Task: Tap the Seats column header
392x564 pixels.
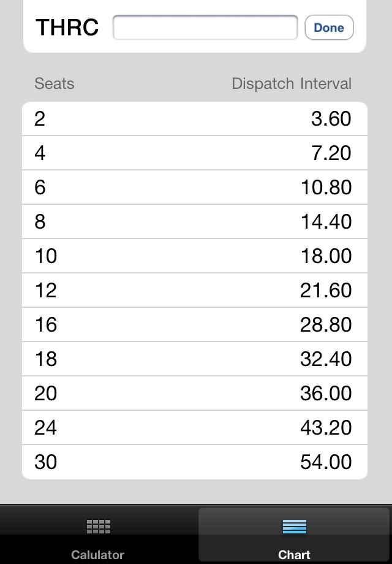Action: pyautogui.click(x=55, y=84)
